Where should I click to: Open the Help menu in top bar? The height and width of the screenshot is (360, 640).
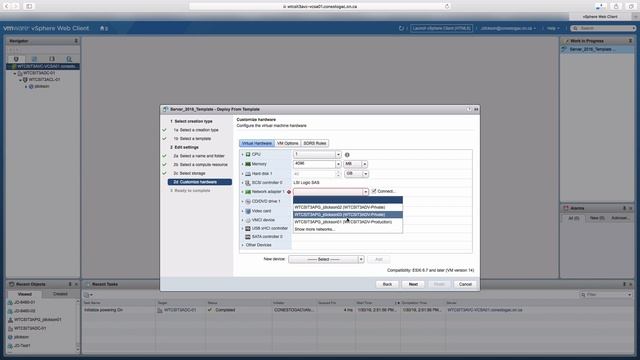553,28
